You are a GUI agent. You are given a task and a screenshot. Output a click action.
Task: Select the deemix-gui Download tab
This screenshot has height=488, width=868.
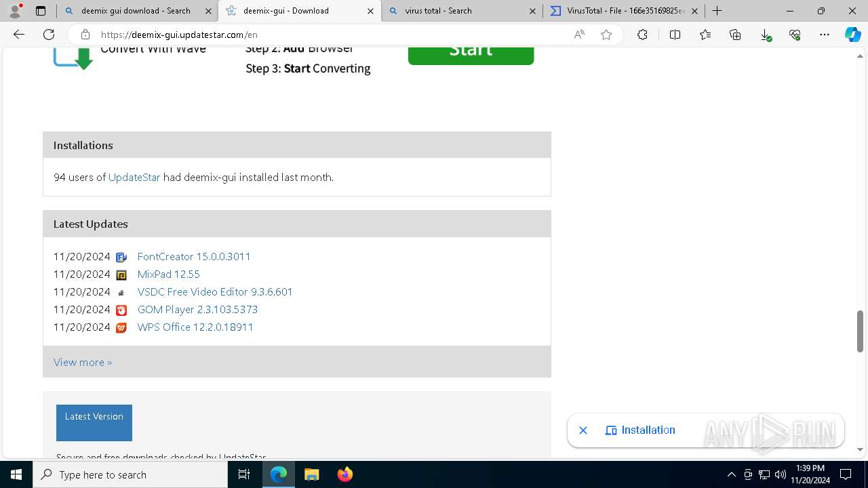pyautogui.click(x=298, y=11)
